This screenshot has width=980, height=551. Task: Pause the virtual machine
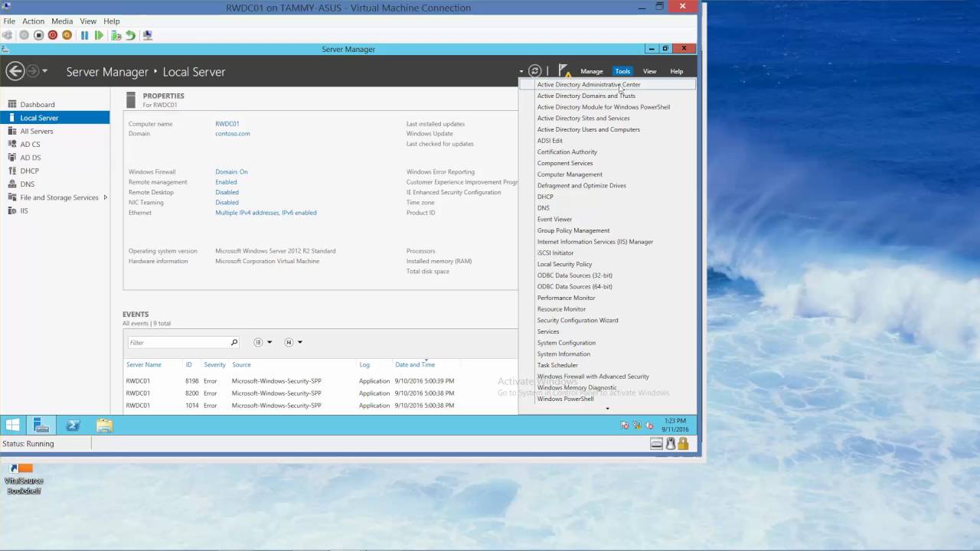(84, 35)
